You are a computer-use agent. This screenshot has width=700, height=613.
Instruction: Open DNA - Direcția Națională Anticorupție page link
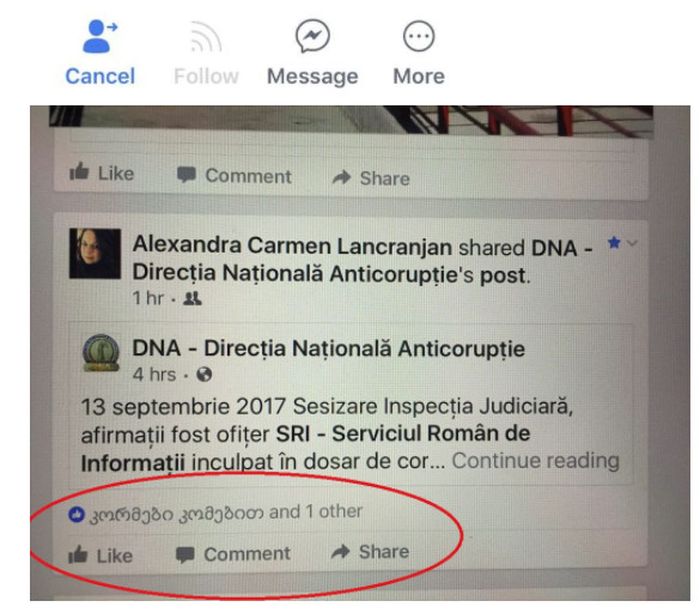click(x=329, y=348)
